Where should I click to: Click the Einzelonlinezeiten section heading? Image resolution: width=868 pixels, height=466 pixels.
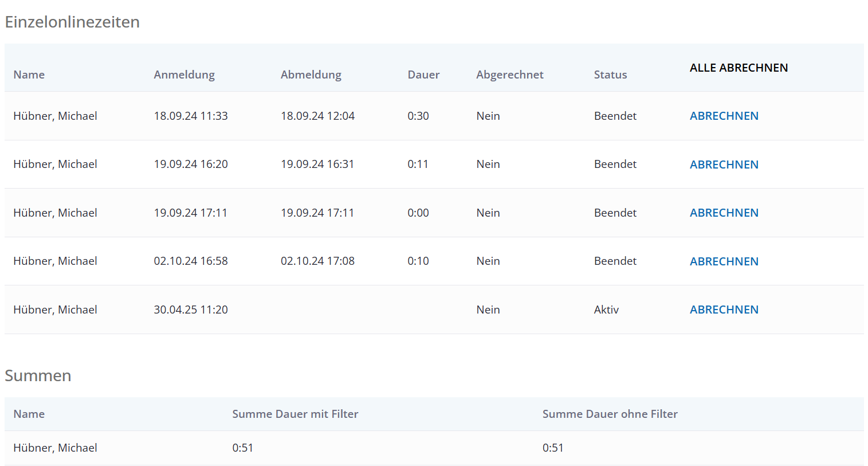[x=72, y=22]
